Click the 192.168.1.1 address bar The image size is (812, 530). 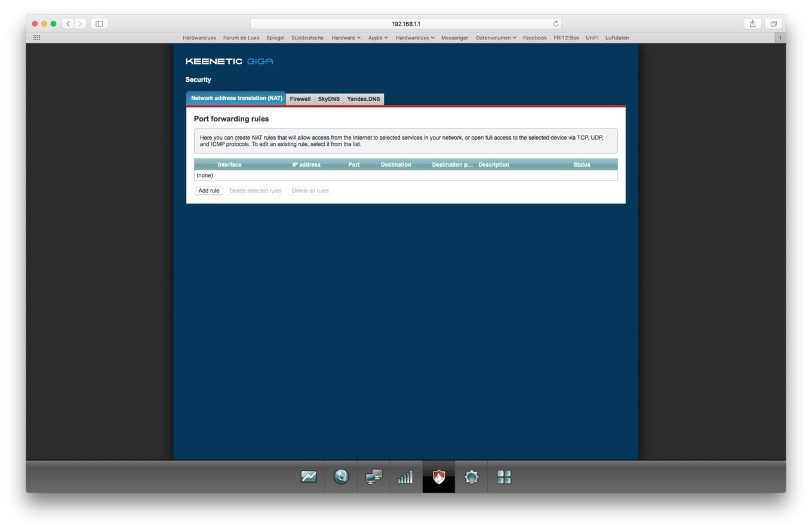tap(406, 24)
